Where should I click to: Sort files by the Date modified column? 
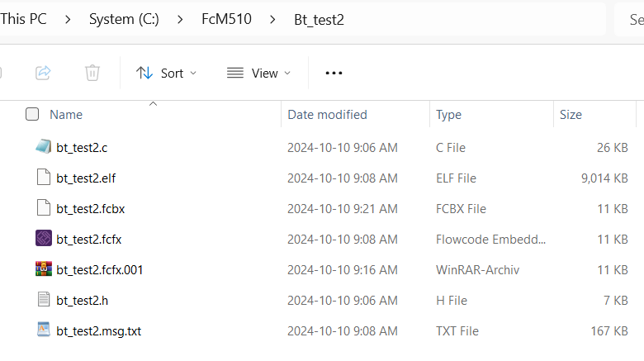tap(327, 115)
